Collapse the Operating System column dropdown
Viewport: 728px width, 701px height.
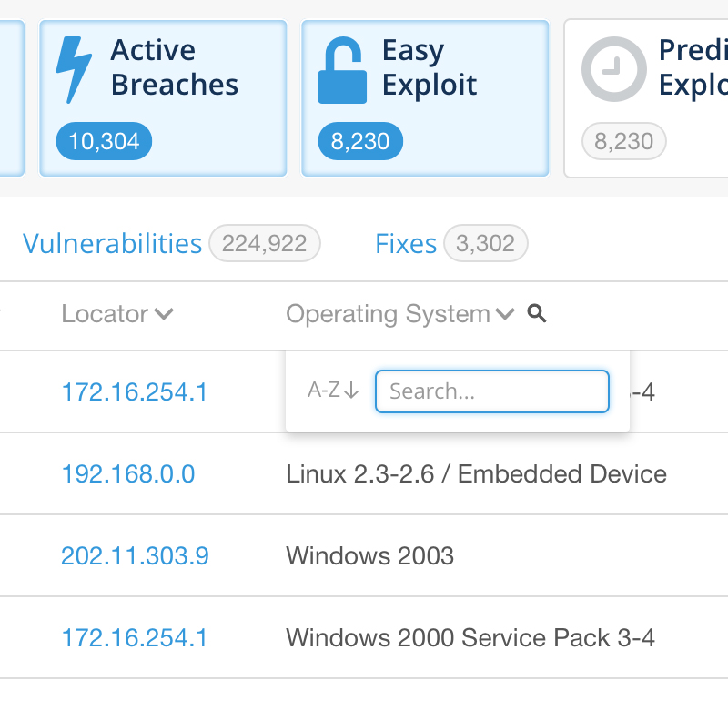[505, 314]
